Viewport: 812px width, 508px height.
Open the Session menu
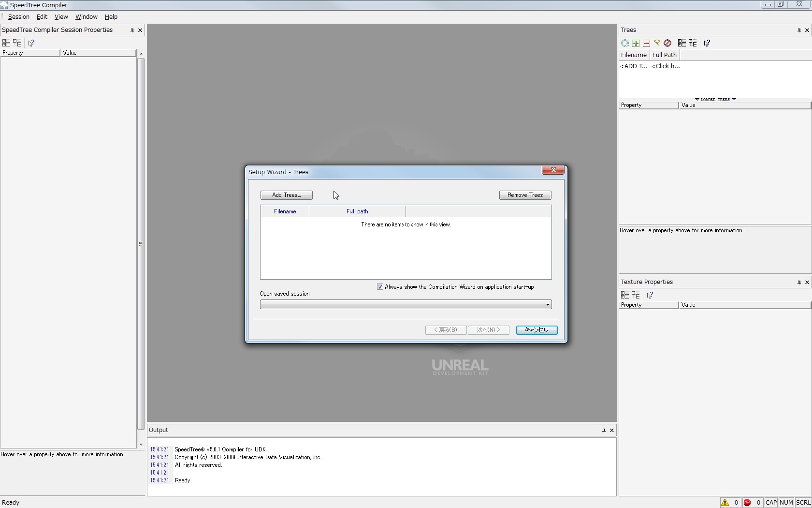coord(19,17)
